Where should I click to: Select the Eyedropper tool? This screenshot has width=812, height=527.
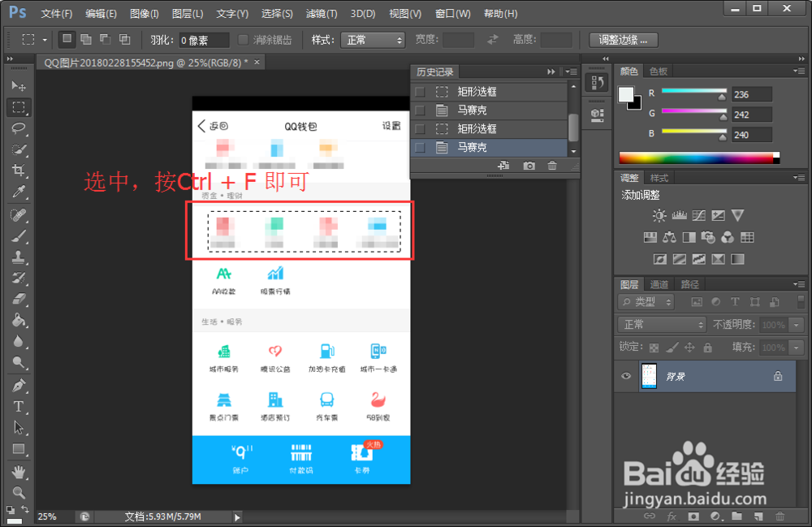[19, 192]
